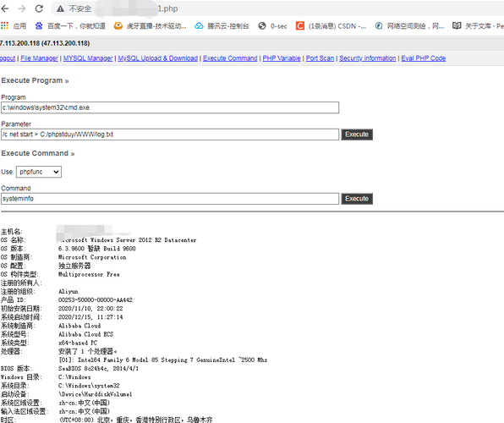This screenshot has height=423, width=504.
Task: Click the Multiprocessor Free build type text
Action: [89, 274]
